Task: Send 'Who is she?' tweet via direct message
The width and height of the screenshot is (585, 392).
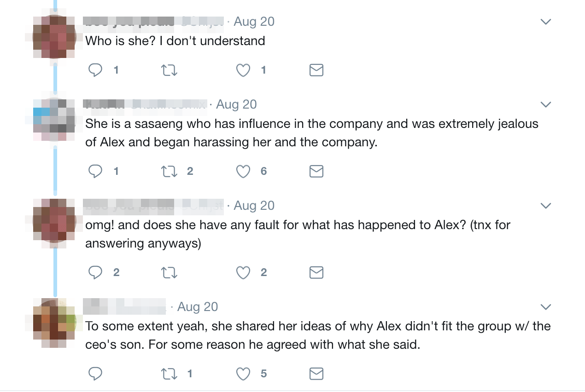Action: pyautogui.click(x=316, y=70)
